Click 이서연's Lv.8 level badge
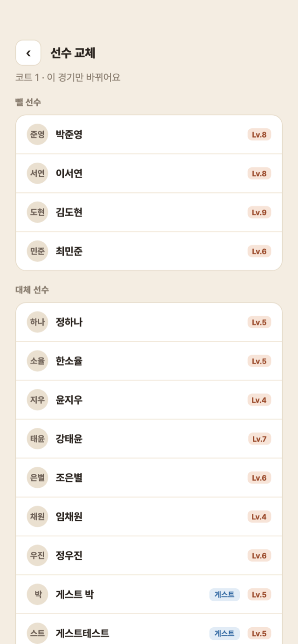The image size is (298, 644). point(259,173)
